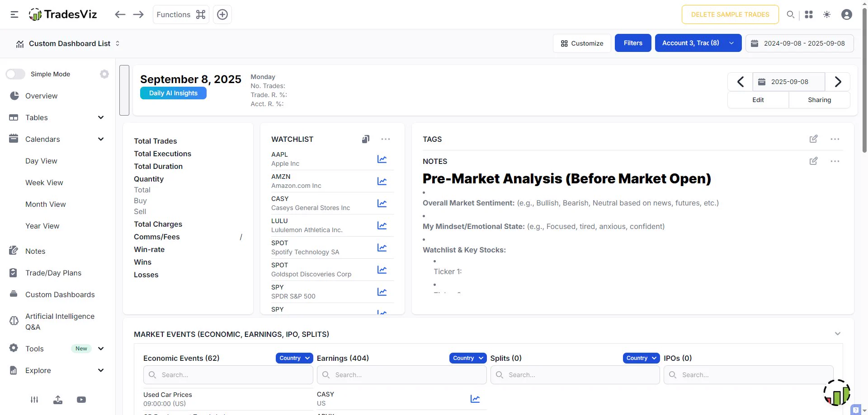Open the import trades upload icon
This screenshot has width=868, height=415.
58,400
